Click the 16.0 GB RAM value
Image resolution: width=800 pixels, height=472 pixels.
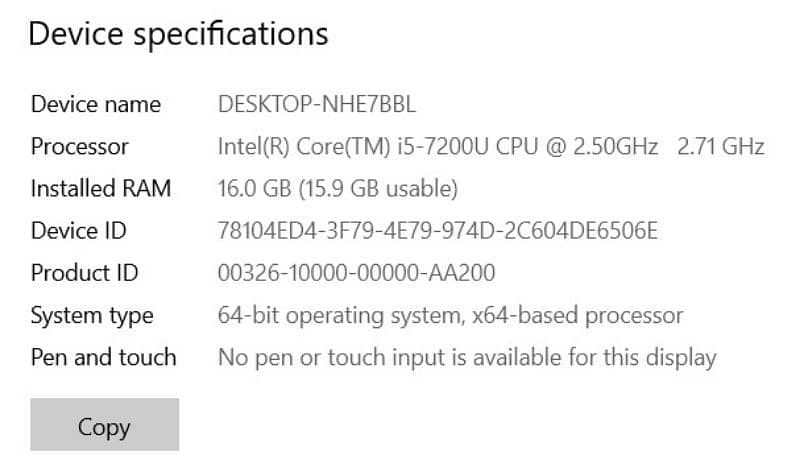[x=254, y=188]
